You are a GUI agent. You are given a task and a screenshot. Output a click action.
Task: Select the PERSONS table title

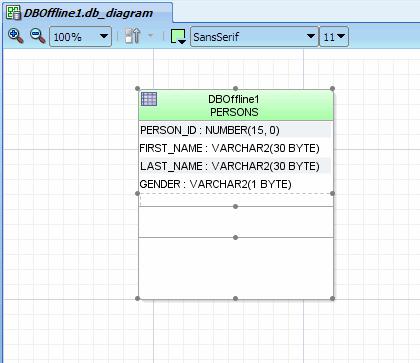[234, 112]
